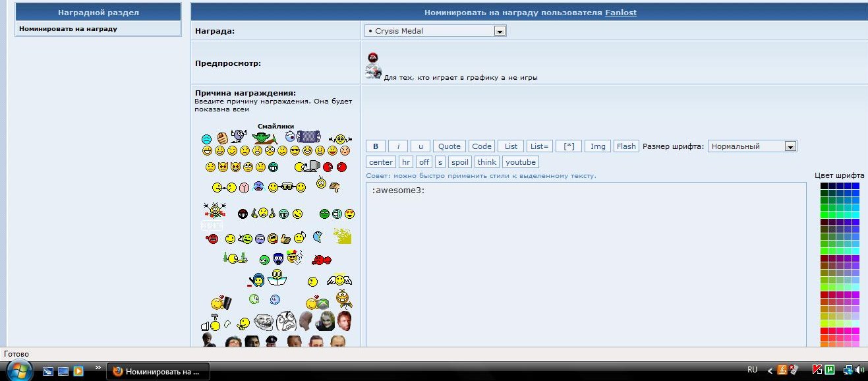The image size is (868, 381).
Task: Open the Fanlost user profile link
Action: [x=620, y=13]
